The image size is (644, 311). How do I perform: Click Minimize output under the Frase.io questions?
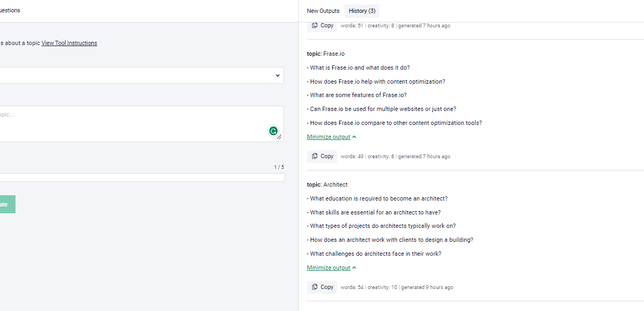point(327,136)
